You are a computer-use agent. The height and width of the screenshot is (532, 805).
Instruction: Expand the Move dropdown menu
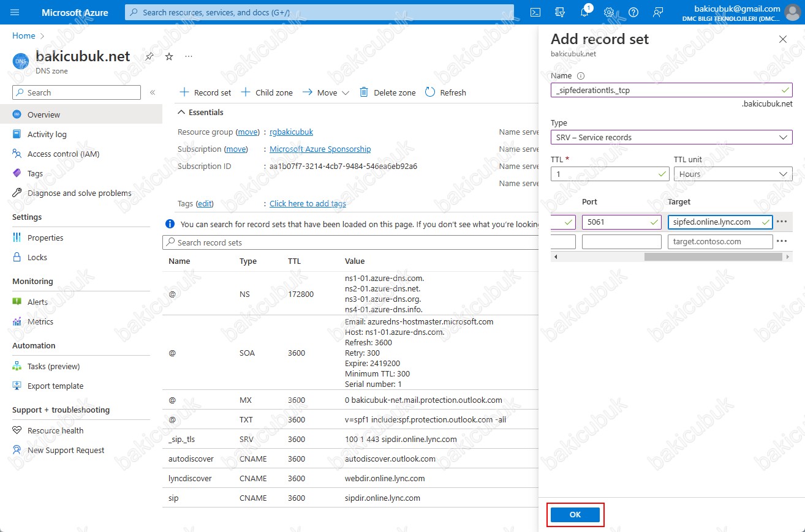(345, 93)
